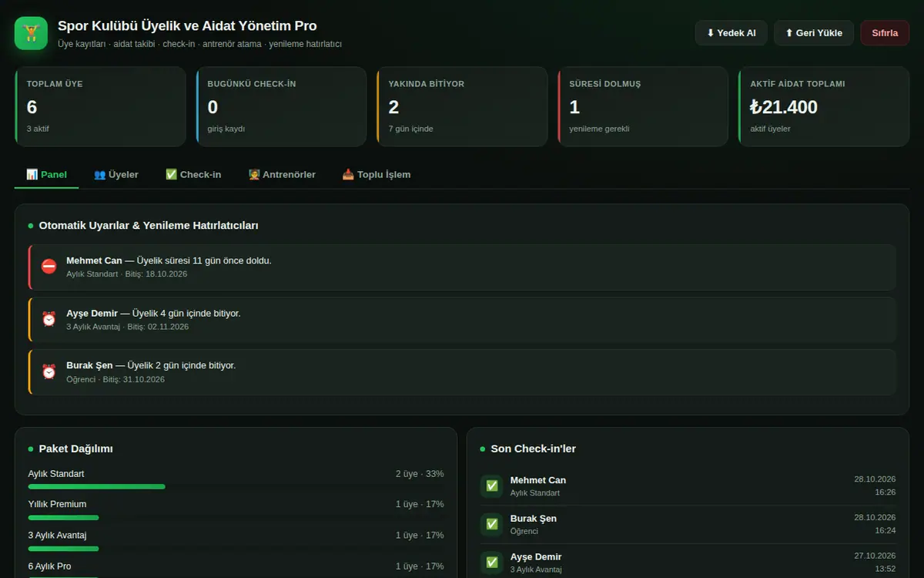Click the 3 Aylık Avantaj package progress bar
The width and height of the screenshot is (924, 578).
point(236,548)
